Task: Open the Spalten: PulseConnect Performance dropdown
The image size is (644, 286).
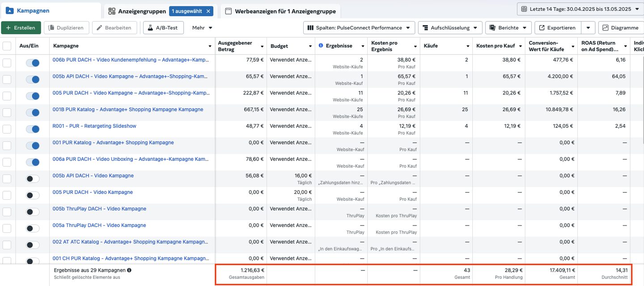Action: (359, 28)
